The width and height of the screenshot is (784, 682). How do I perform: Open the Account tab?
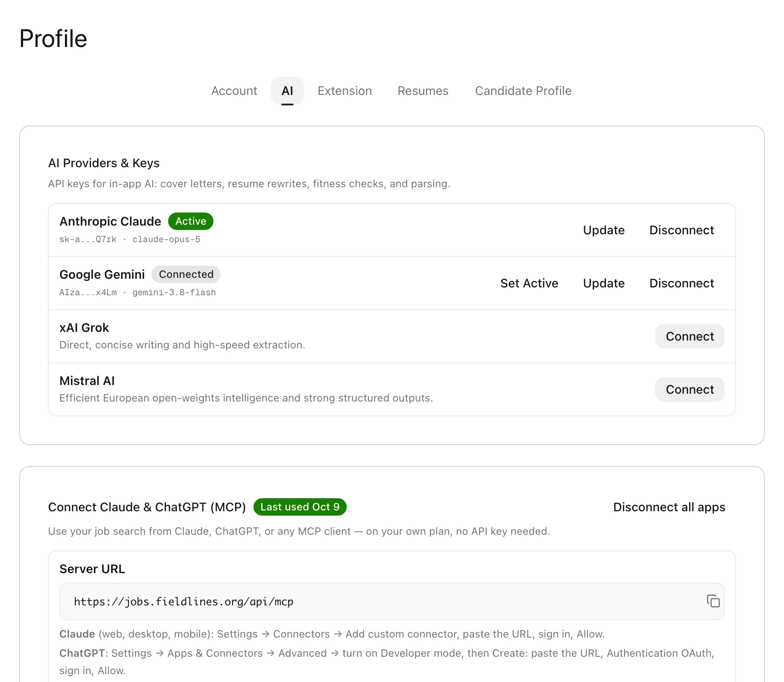point(234,91)
